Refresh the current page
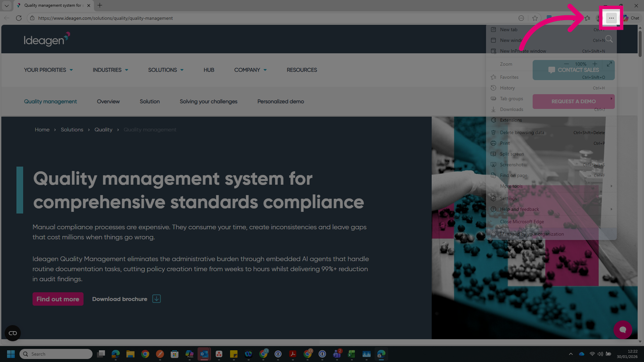 19,18
